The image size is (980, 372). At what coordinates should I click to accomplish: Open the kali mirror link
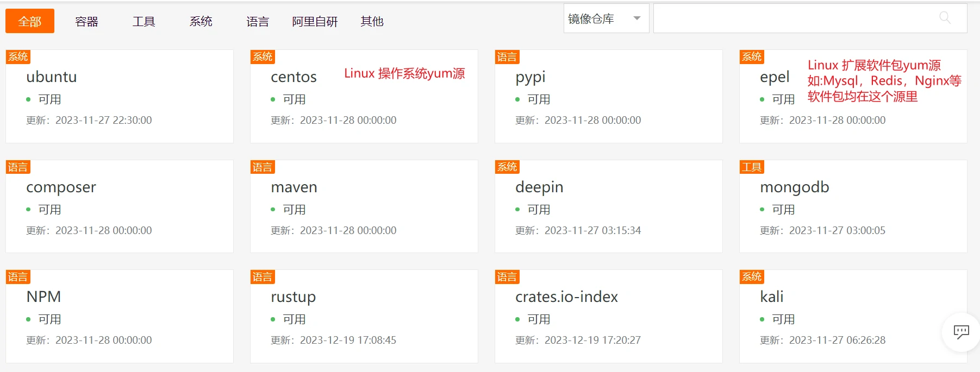click(x=771, y=297)
